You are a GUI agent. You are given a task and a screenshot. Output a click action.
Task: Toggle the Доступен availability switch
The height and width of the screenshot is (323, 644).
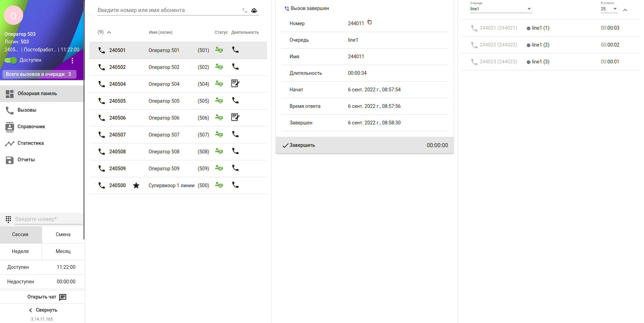11,60
